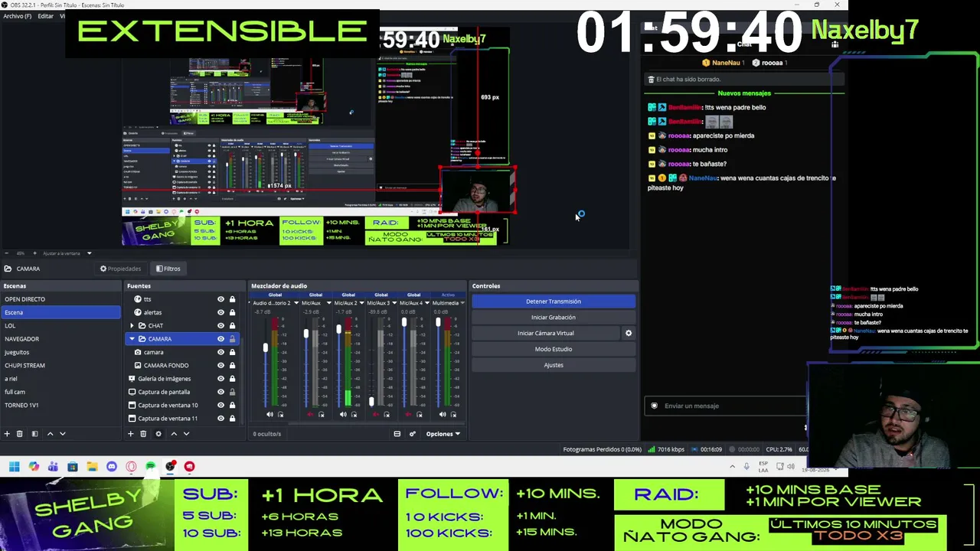This screenshot has width=980, height=551.
Task: Open Ajustes from the controls panel
Action: (x=553, y=365)
